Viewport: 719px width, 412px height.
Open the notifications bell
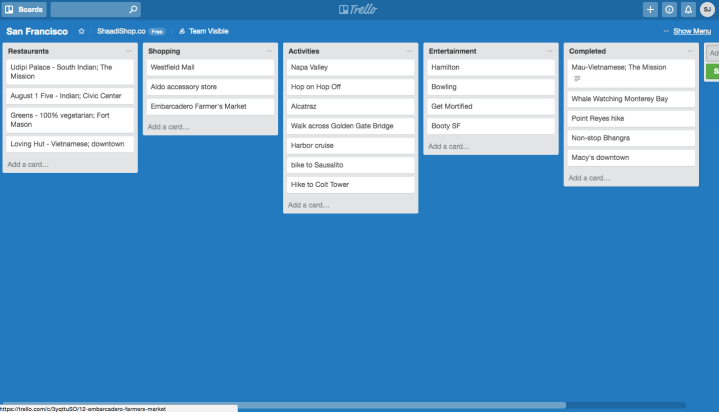(x=688, y=10)
